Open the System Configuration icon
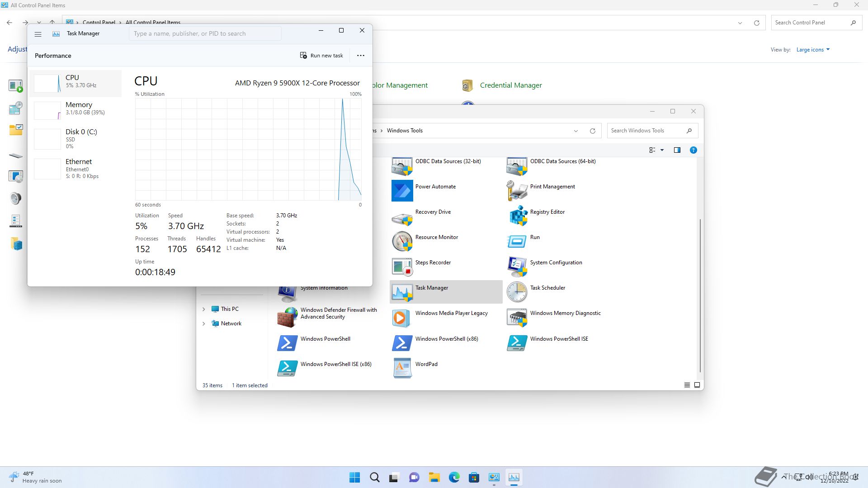Screen dimensions: 868x488 (517, 267)
